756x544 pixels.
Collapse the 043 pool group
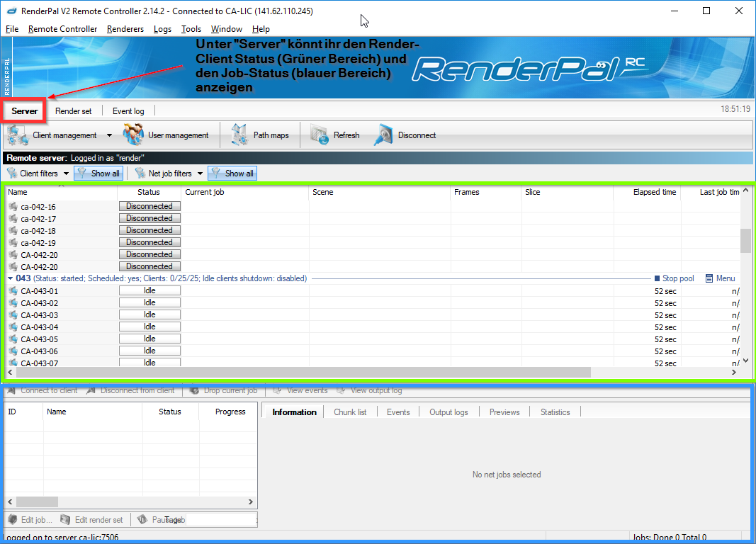11,279
